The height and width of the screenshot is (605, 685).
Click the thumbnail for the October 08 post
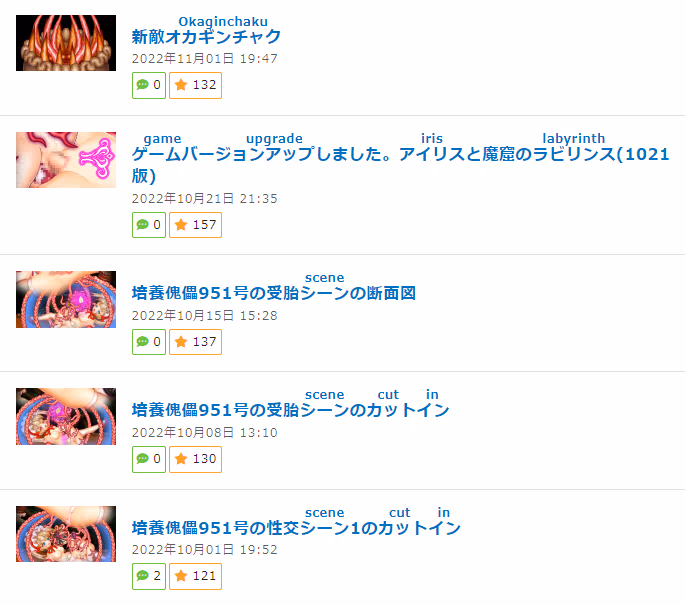[x=66, y=416]
